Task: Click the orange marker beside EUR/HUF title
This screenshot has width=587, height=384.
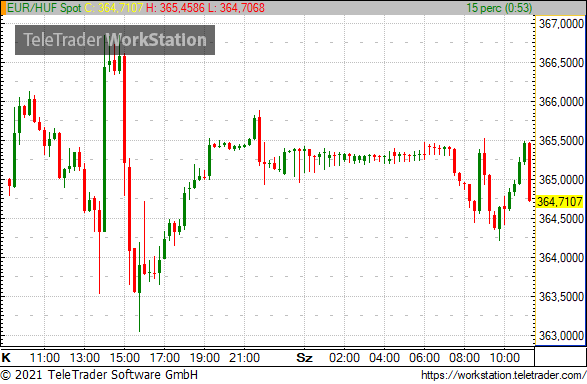Action: (x=3, y=8)
